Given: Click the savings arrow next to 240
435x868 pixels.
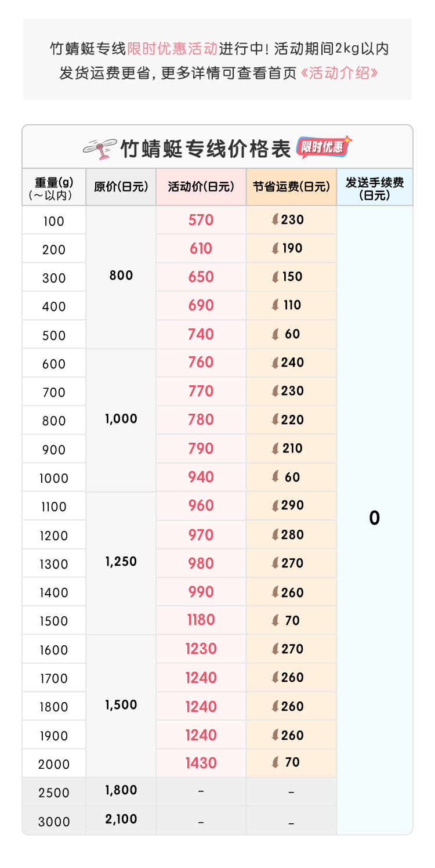Looking at the screenshot, I should click(x=275, y=363).
